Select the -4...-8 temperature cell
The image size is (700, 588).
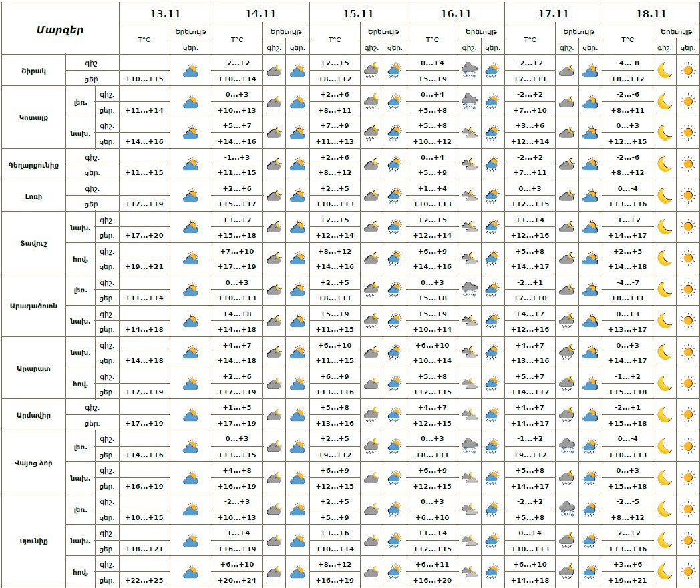[627, 63]
